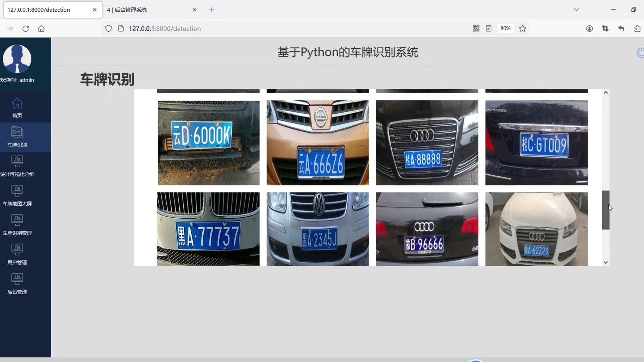
Task: Select the 蒙A·62Z29 white Audi image
Action: pos(536,229)
